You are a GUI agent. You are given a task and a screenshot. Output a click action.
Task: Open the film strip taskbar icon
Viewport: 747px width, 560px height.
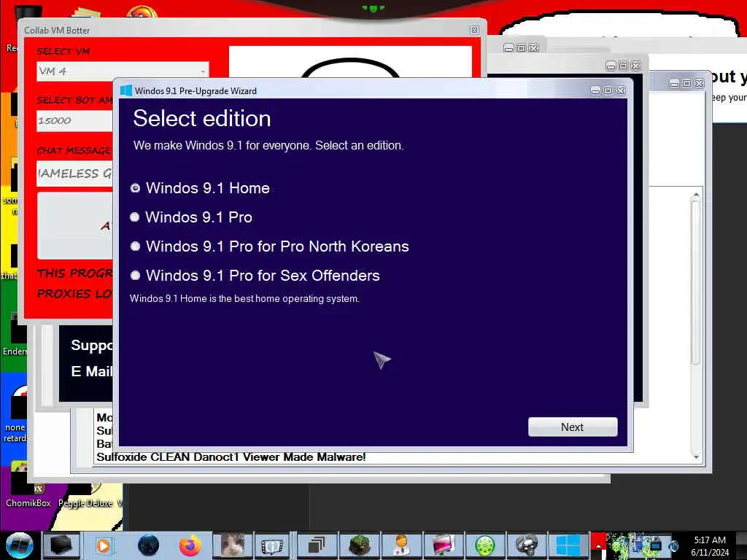click(x=273, y=545)
